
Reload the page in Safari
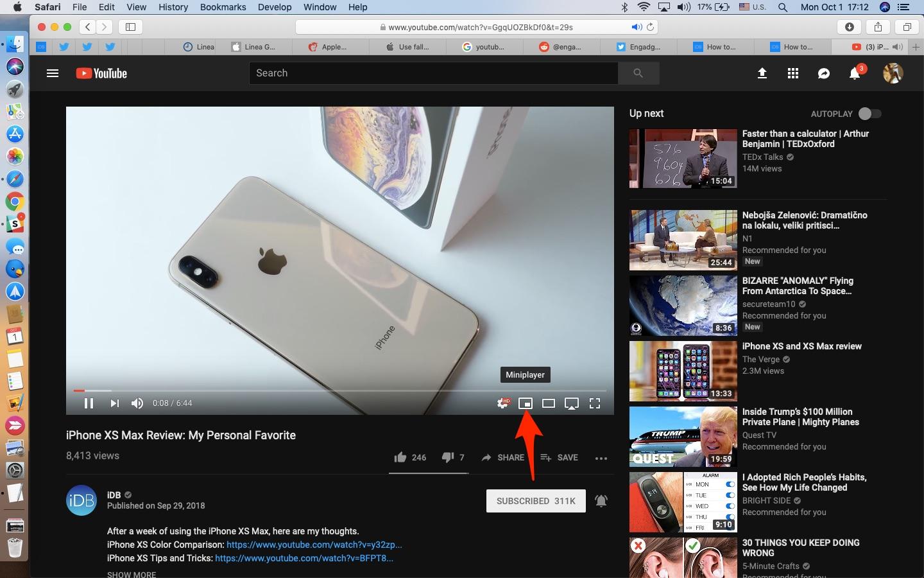[651, 27]
